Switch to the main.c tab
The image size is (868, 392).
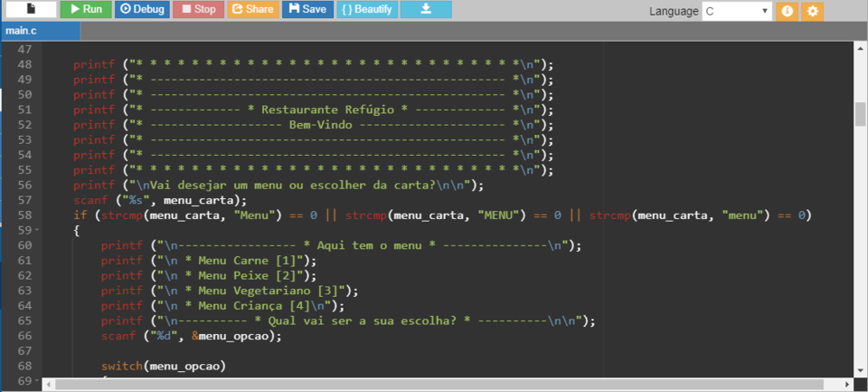click(x=27, y=32)
